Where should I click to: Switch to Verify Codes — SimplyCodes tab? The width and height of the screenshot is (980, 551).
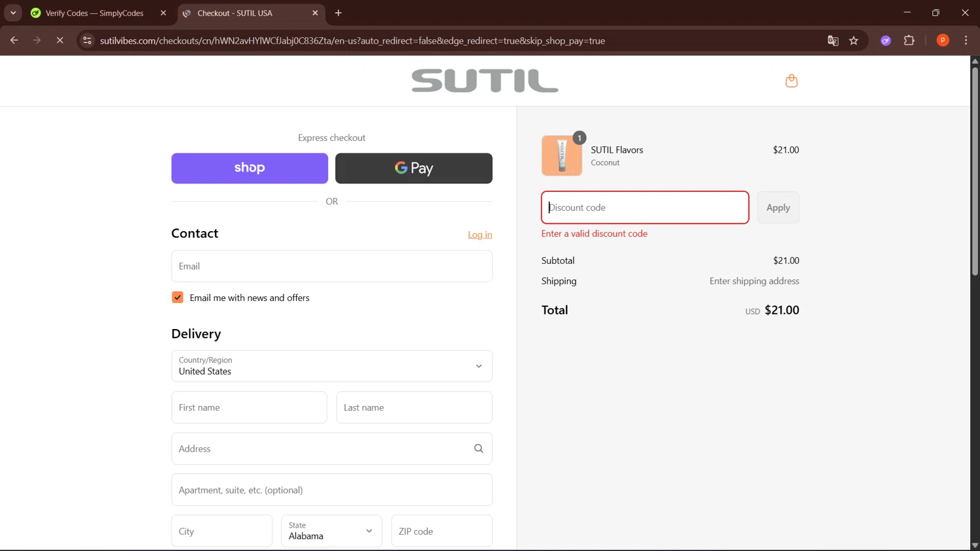(94, 13)
